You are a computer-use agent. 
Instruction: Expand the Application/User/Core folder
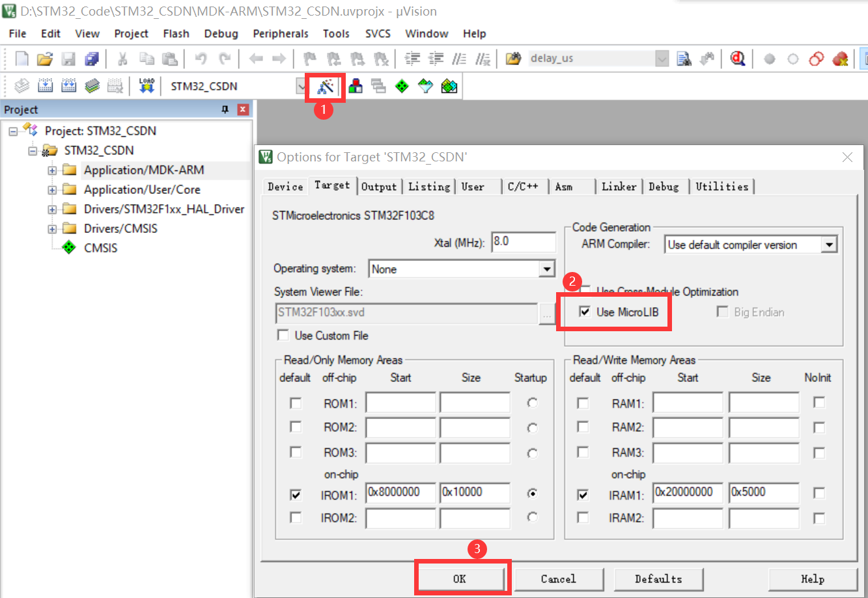[x=52, y=190]
